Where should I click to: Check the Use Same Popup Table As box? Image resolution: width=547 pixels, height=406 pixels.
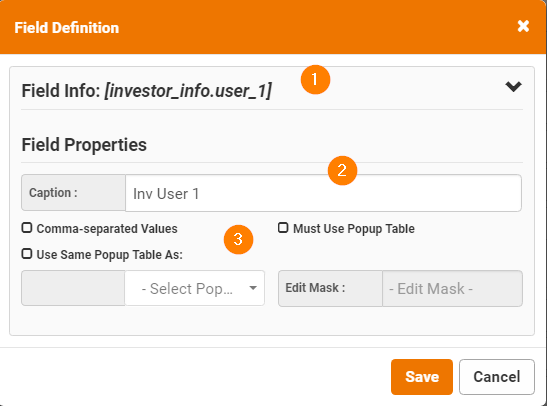coord(27,254)
